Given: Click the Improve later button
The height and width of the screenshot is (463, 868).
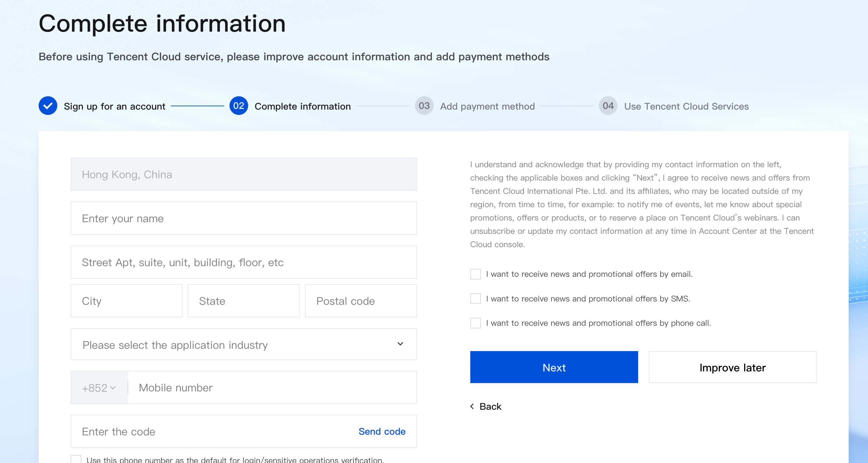Looking at the screenshot, I should tap(732, 367).
